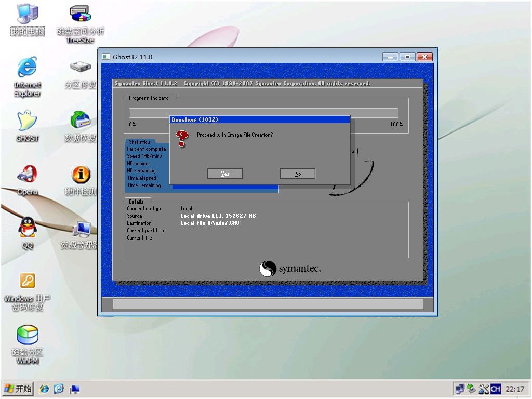The height and width of the screenshot is (399, 532).
Task: Click the 'Speed (MB/min)' statistic label
Action: (144, 156)
